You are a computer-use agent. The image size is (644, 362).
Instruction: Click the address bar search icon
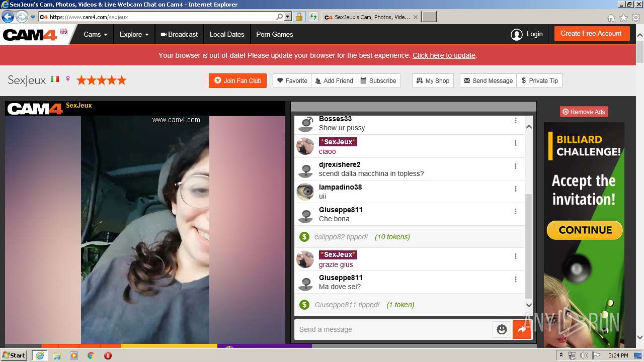click(280, 17)
